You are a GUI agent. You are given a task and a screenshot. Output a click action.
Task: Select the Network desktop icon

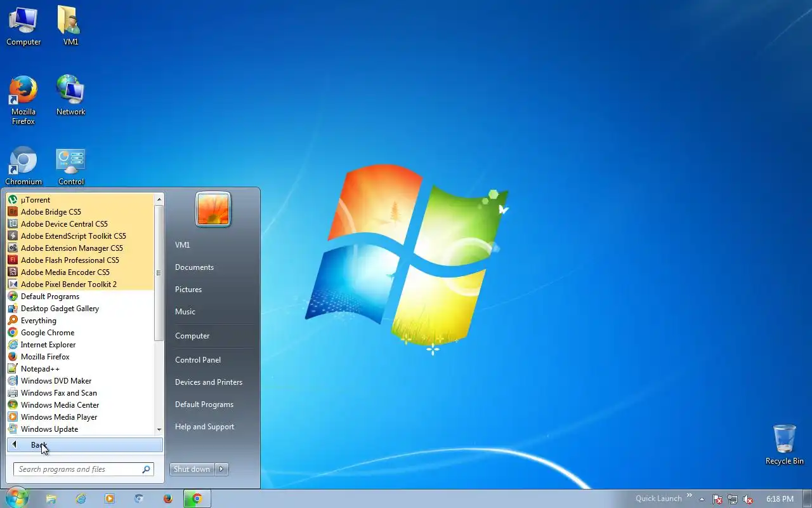70,95
